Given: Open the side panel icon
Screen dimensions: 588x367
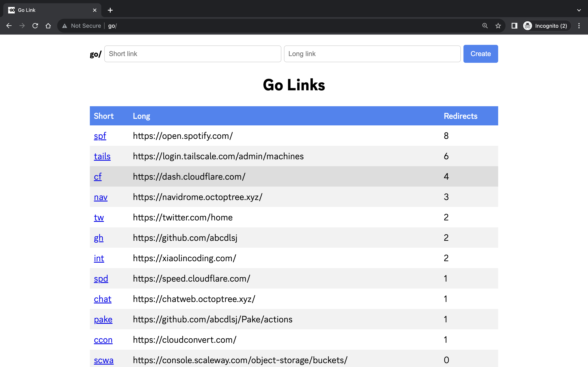Looking at the screenshot, I should pos(514,26).
